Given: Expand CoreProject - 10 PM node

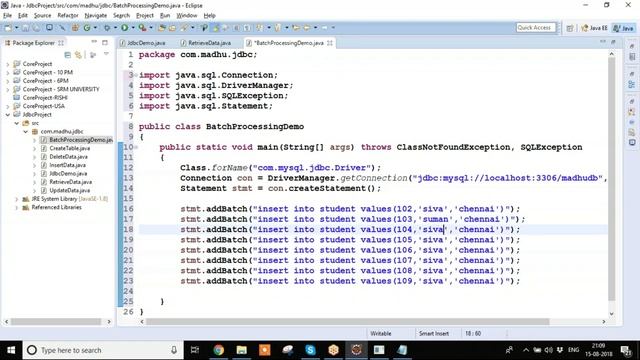Looking at the screenshot, I should coord(8,73).
